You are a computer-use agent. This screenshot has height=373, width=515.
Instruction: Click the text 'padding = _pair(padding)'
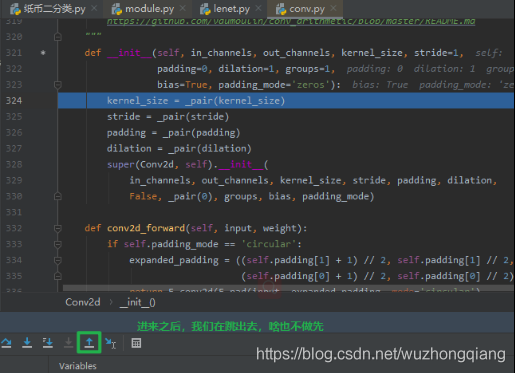click(173, 133)
